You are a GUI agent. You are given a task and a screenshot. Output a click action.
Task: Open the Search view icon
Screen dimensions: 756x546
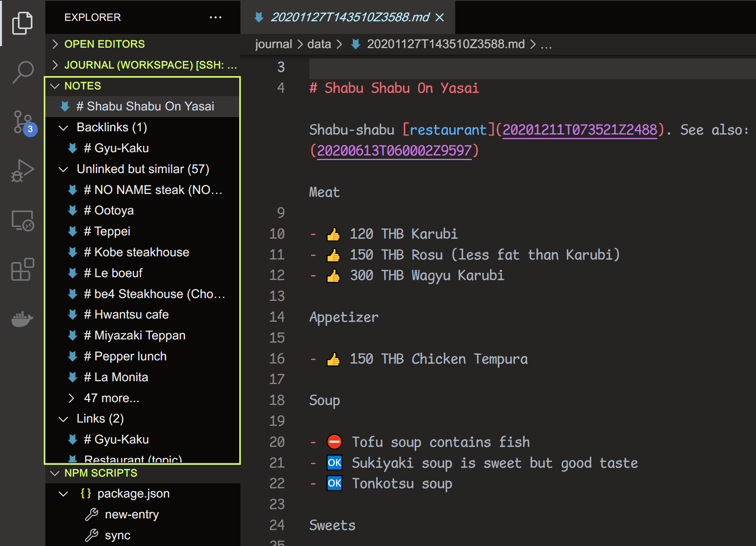pos(22,72)
